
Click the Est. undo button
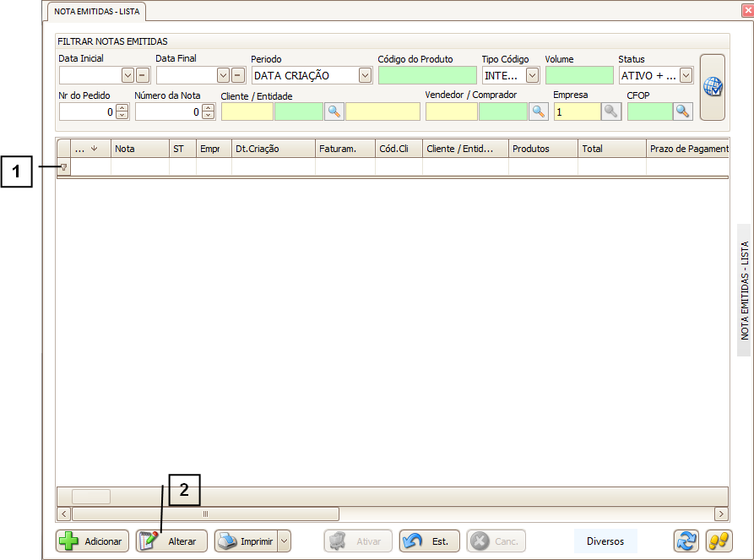coord(430,541)
